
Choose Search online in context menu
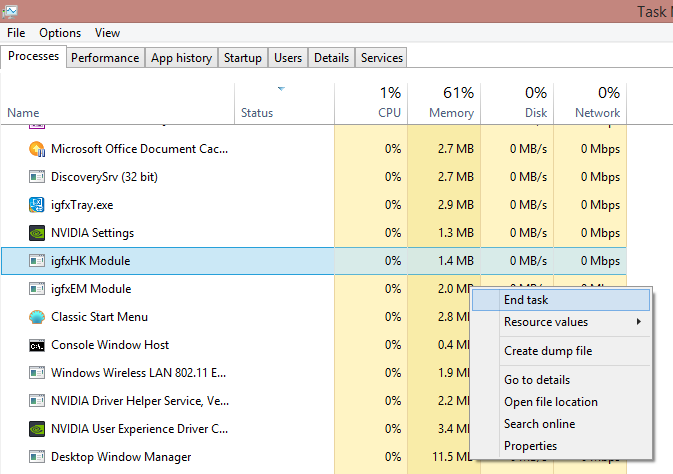[x=561, y=424]
